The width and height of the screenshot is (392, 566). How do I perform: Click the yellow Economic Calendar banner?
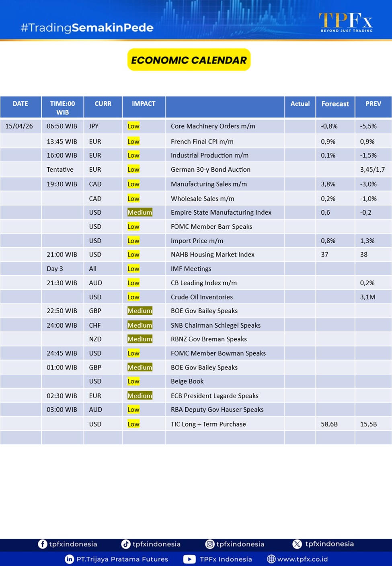[x=189, y=60]
